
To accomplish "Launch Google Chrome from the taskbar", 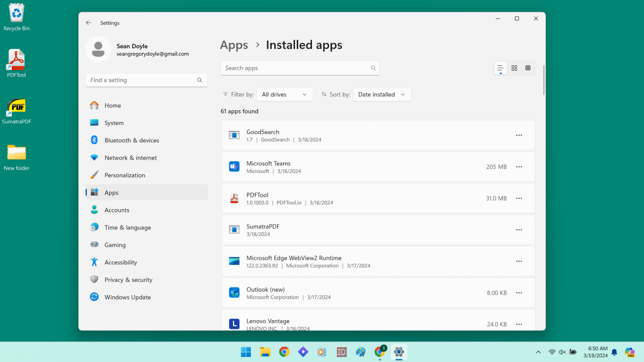I will click(x=284, y=352).
